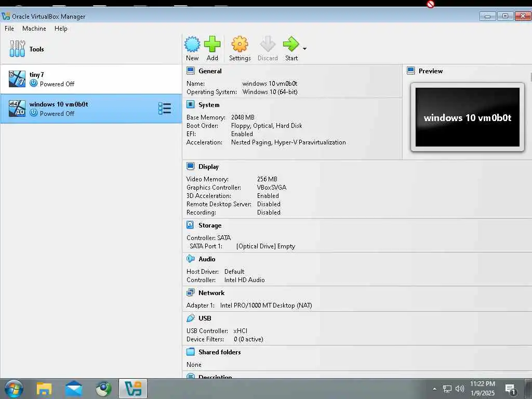Click the General section icon
Screen dimensions: 532x399
(191, 71)
